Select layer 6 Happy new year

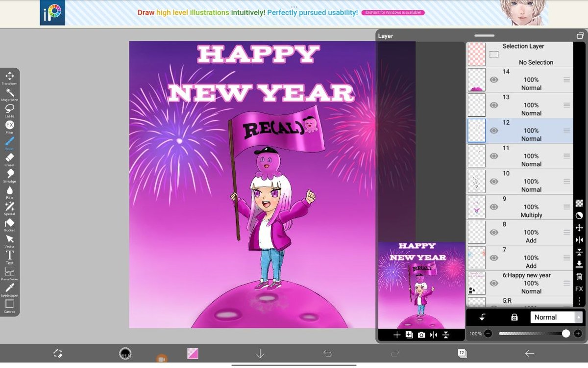[519, 283]
